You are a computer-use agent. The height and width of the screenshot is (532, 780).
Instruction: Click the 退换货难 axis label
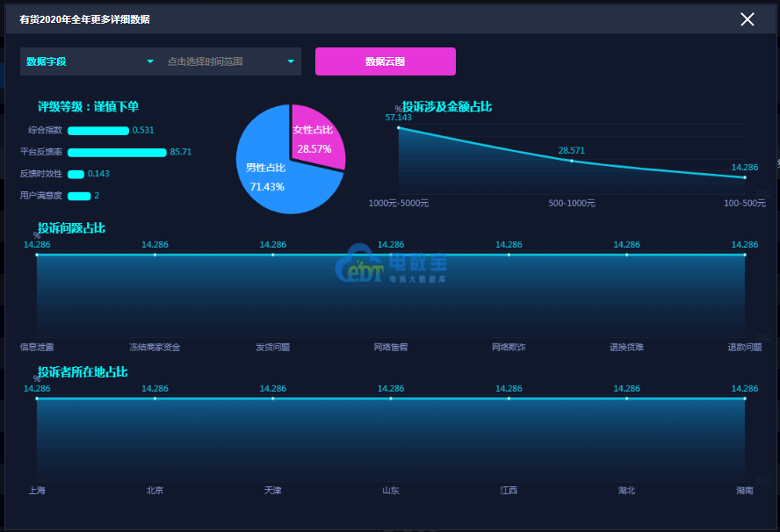(x=626, y=347)
